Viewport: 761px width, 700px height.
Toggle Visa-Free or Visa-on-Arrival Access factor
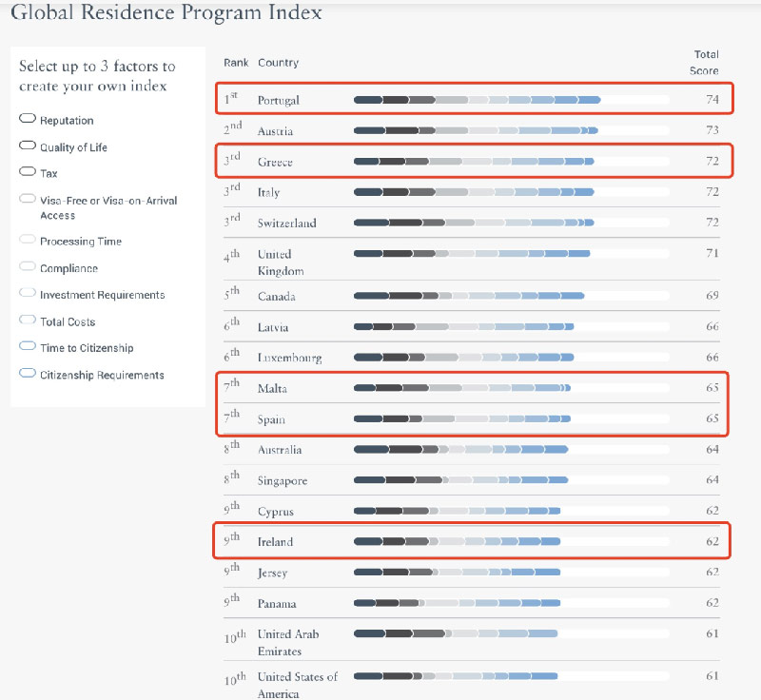pyautogui.click(x=28, y=200)
